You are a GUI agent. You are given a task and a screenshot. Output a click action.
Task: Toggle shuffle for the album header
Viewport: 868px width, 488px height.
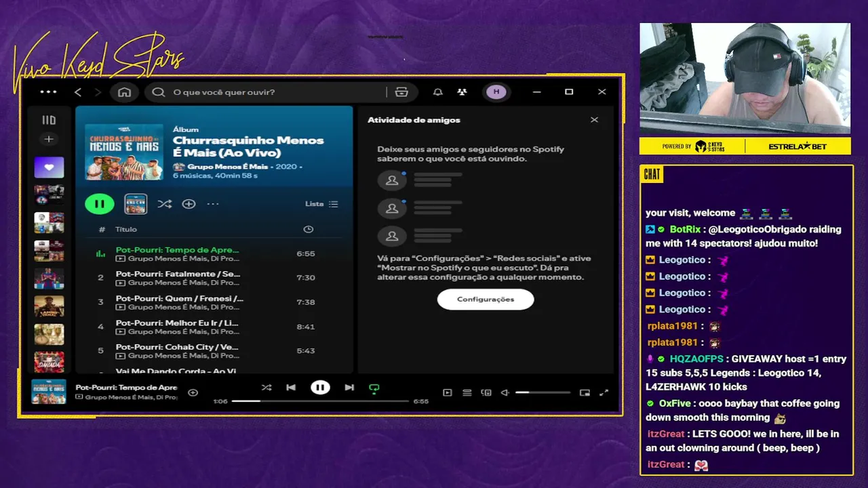click(164, 204)
